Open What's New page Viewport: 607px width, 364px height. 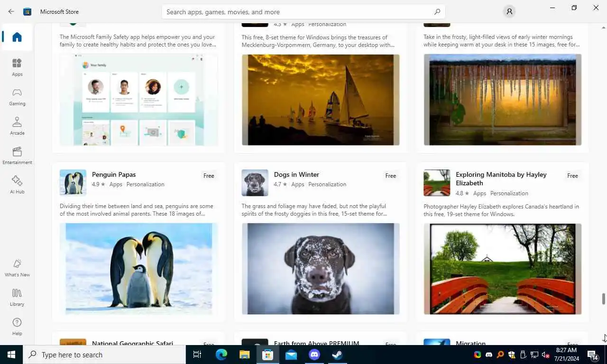(x=17, y=267)
